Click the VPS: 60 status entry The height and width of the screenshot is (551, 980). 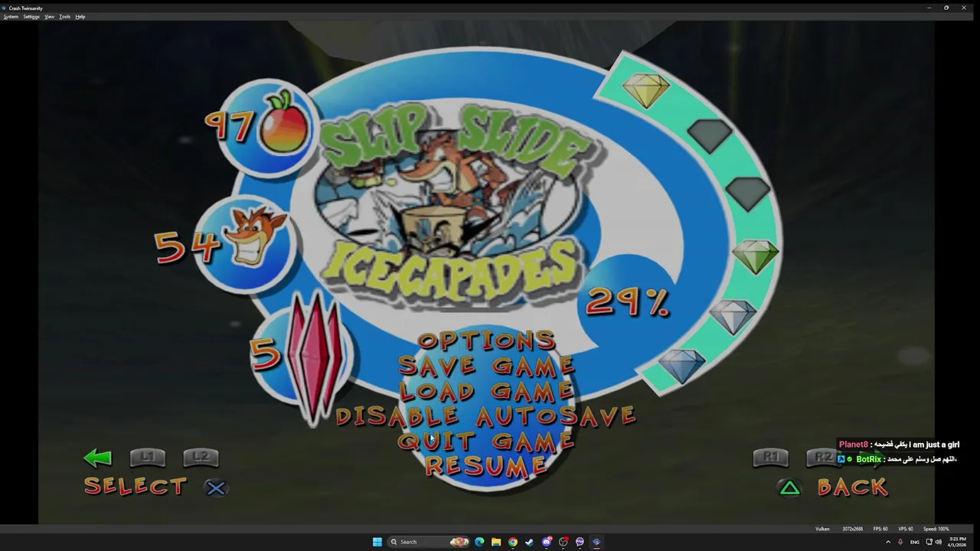905,529
